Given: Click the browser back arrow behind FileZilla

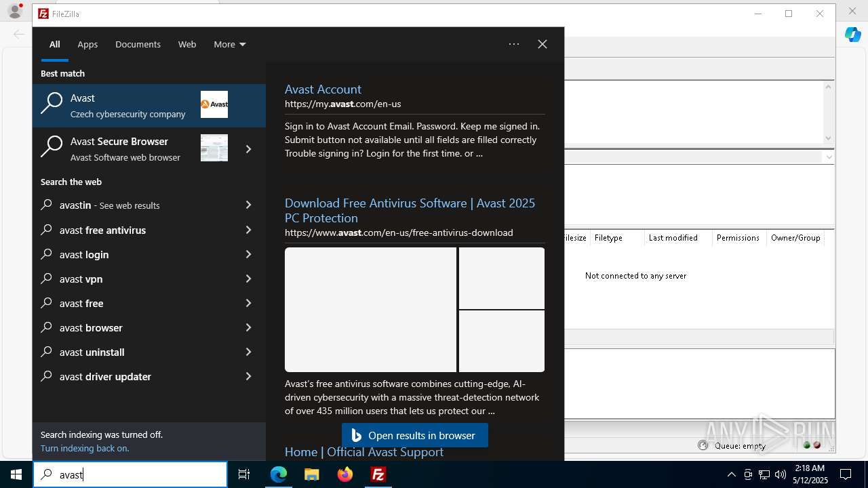Looking at the screenshot, I should [x=18, y=34].
